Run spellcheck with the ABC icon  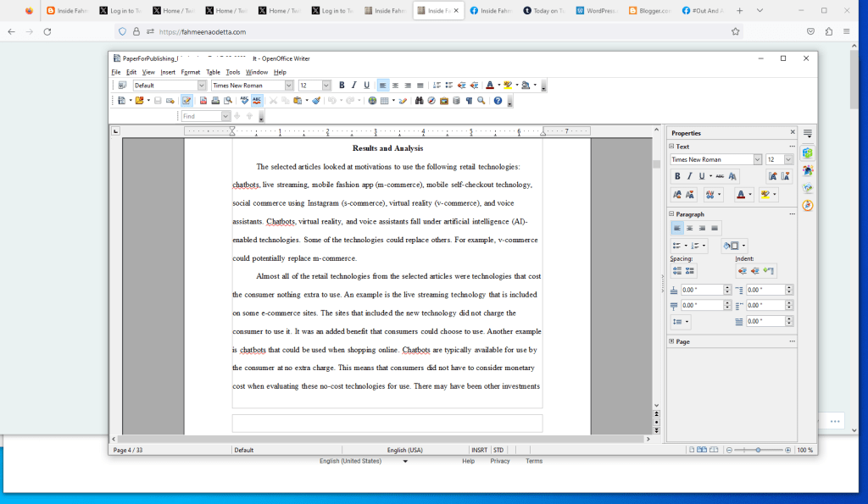244,100
